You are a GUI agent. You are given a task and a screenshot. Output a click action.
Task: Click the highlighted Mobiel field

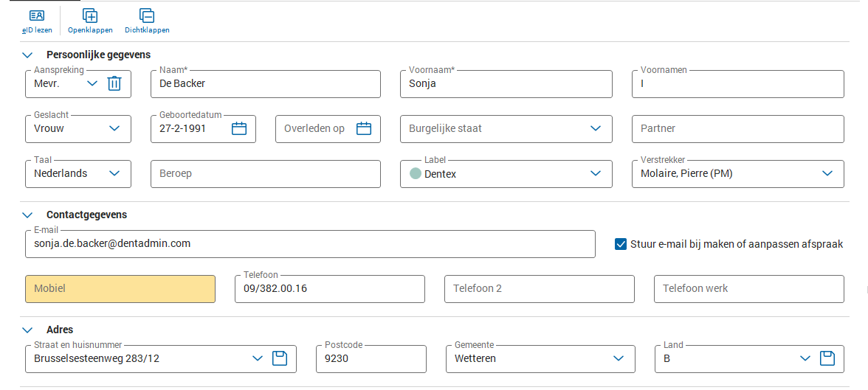120,289
